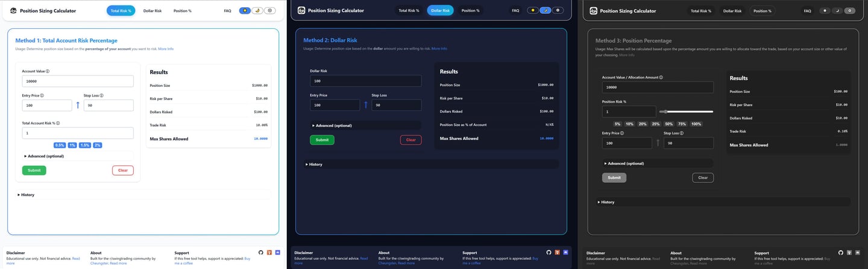Image resolution: width=868 pixels, height=269 pixels.
Task: Select the sun theme toggle in the gray panel
Action: tap(825, 10)
